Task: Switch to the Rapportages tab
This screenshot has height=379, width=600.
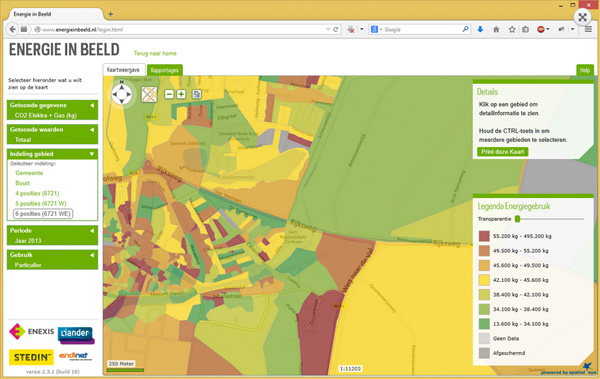Action: tap(165, 70)
